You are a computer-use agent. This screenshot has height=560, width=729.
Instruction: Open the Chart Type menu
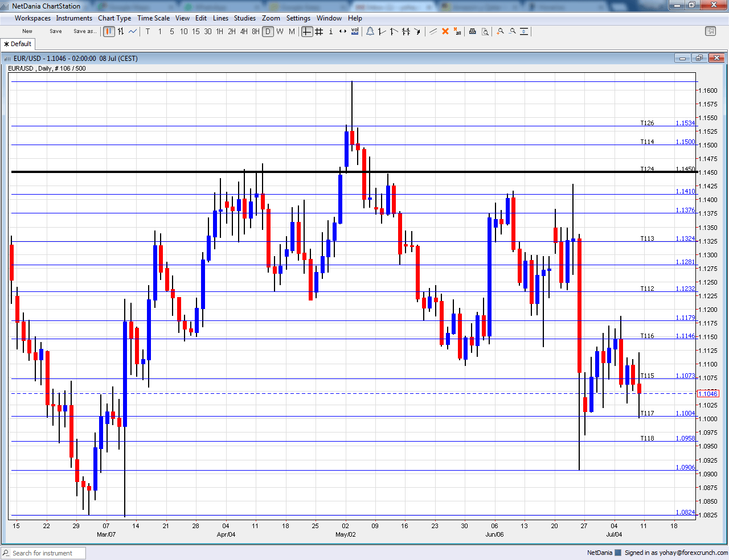click(x=114, y=18)
